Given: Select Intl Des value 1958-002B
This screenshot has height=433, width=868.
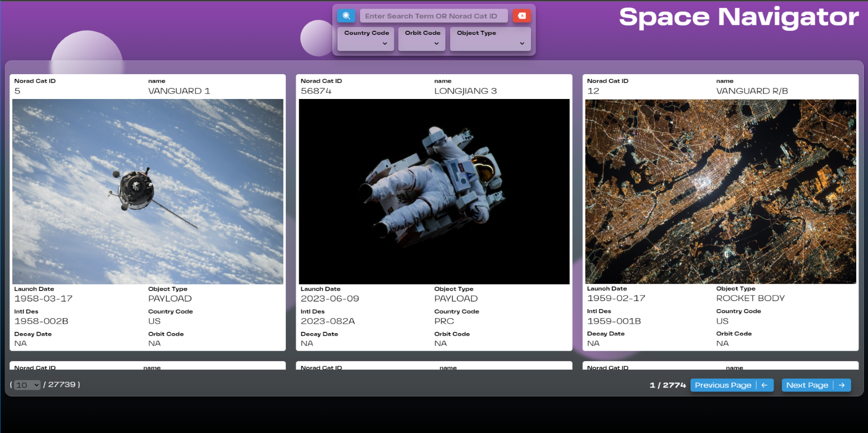Looking at the screenshot, I should pyautogui.click(x=41, y=321).
